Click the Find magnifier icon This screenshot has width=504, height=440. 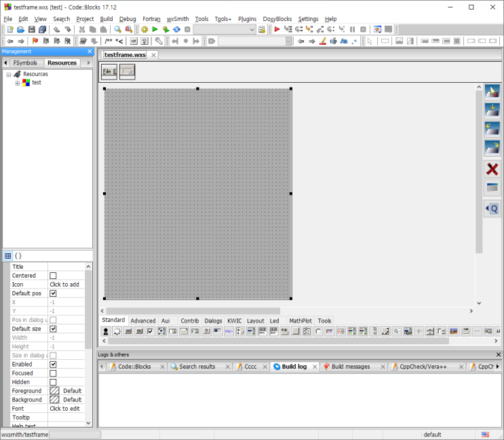(x=117, y=30)
